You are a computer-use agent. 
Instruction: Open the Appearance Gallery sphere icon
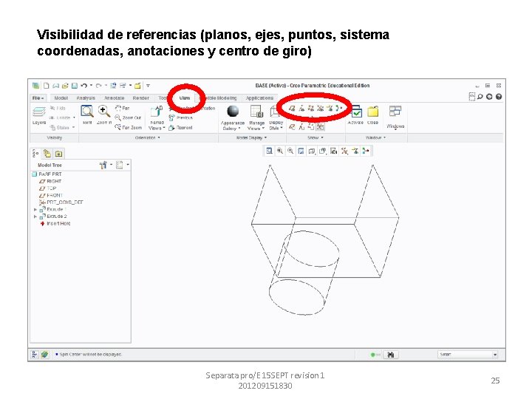[x=233, y=112]
